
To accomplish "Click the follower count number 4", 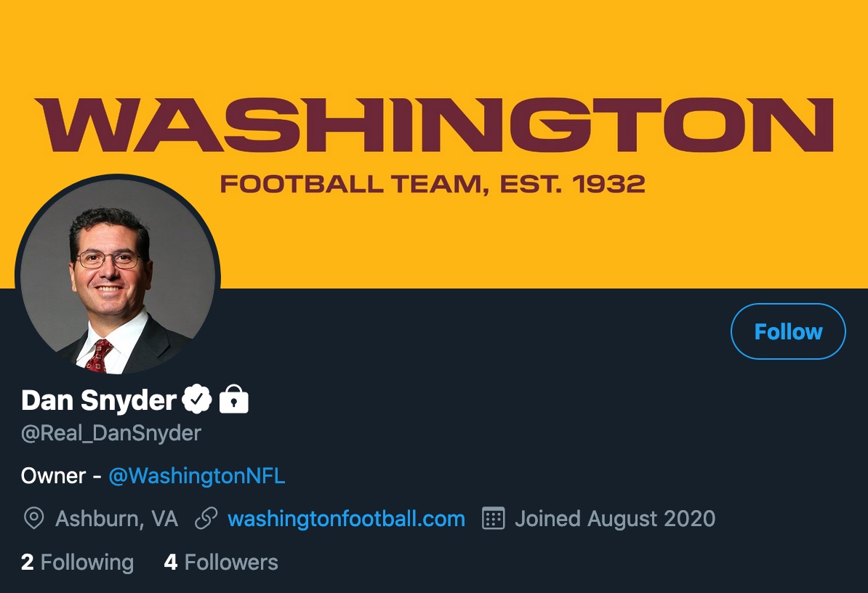I will point(171,562).
